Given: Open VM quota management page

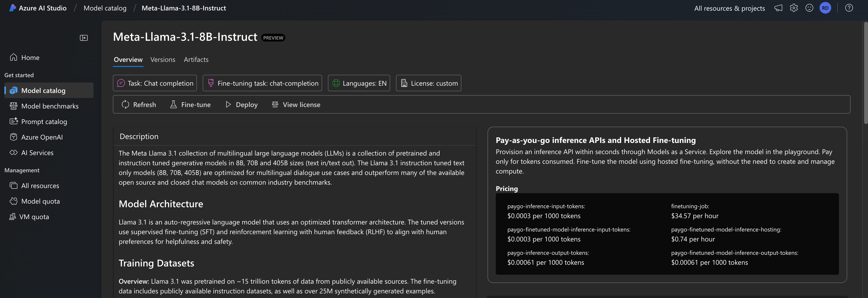Looking at the screenshot, I should [x=35, y=217].
